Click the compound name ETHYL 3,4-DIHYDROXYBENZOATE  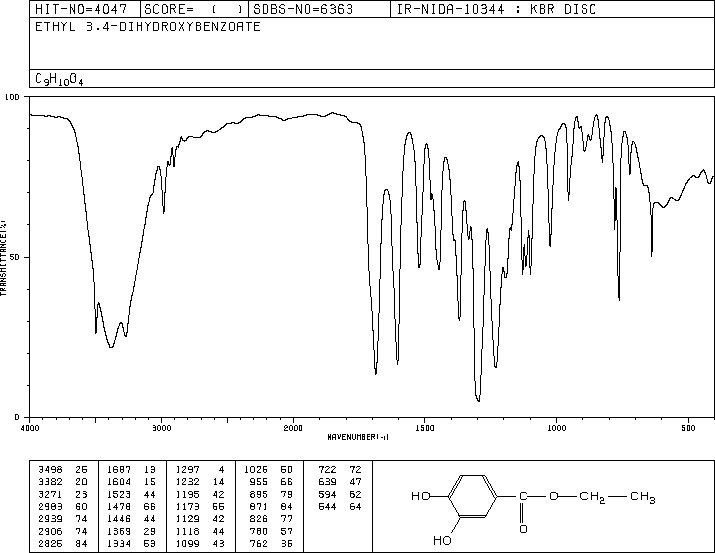[148, 27]
